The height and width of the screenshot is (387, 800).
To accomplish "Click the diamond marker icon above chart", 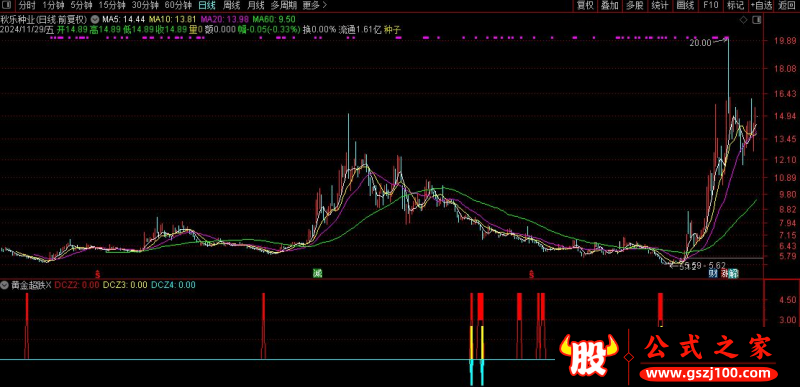I will point(743,20).
